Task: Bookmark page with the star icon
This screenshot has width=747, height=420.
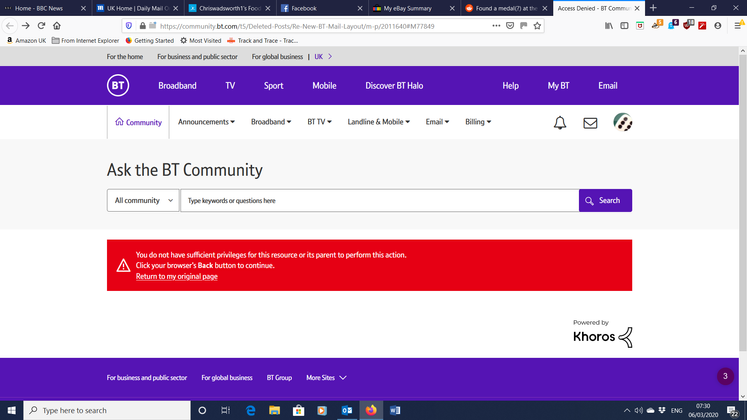Action: click(537, 25)
